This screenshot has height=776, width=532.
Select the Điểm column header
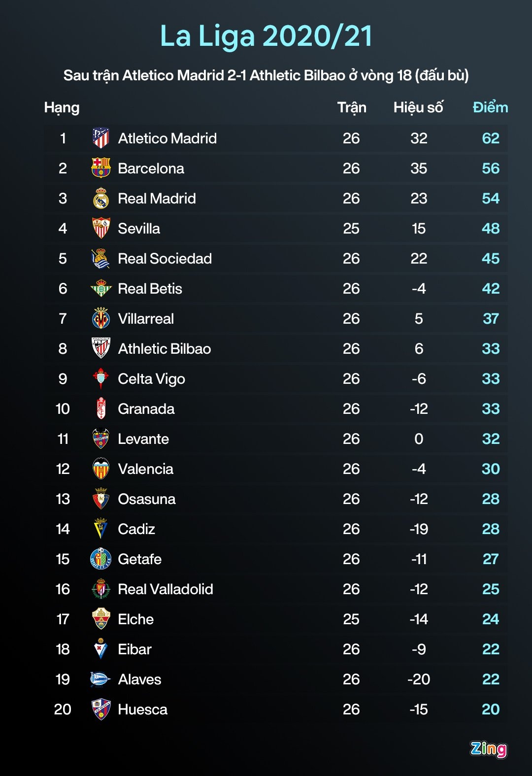point(490,107)
